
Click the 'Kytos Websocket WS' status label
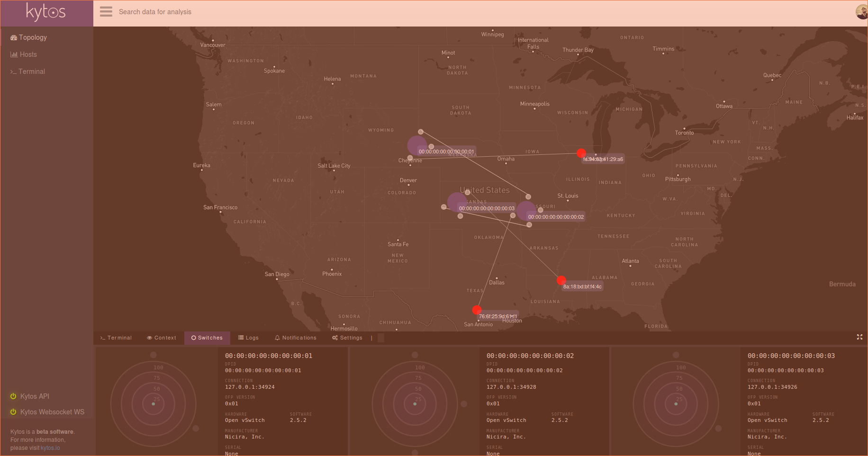pos(52,412)
